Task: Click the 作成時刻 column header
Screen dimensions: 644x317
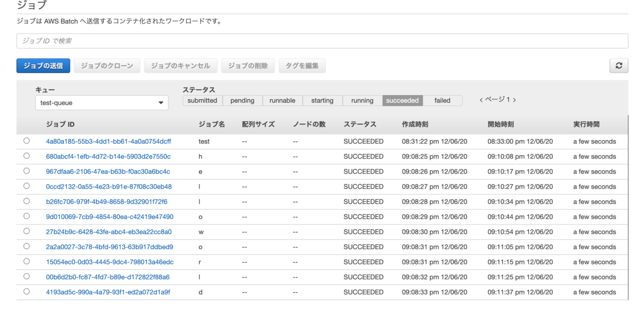Action: click(x=415, y=124)
